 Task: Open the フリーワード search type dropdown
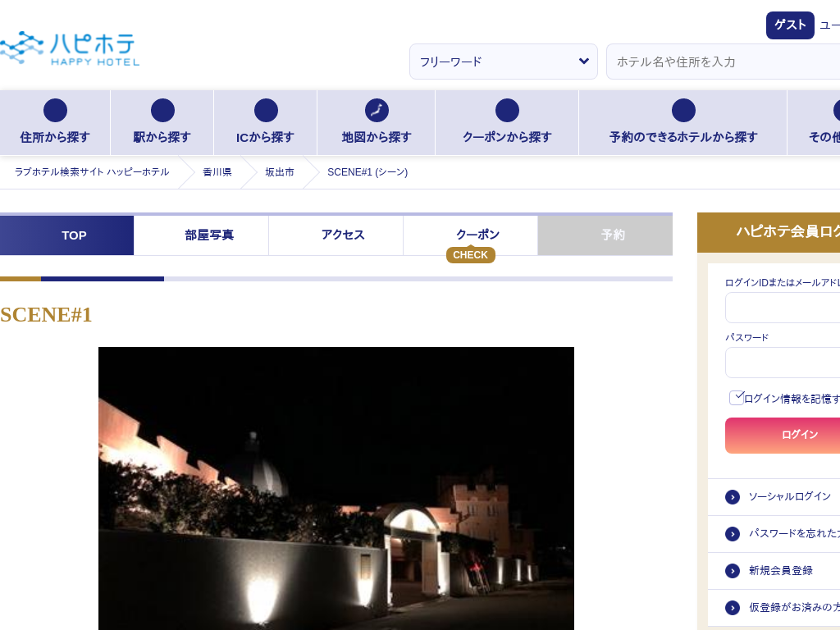(503, 62)
